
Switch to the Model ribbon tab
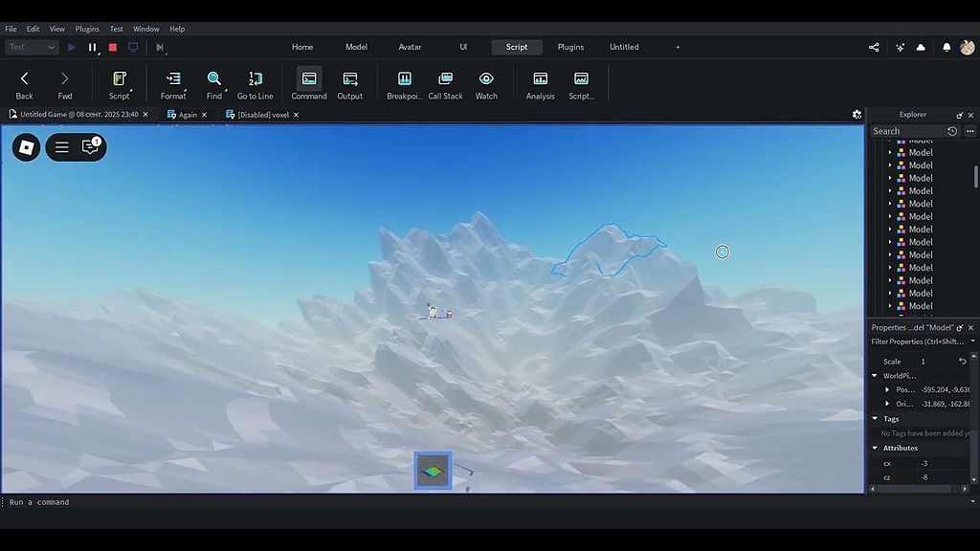pos(356,46)
